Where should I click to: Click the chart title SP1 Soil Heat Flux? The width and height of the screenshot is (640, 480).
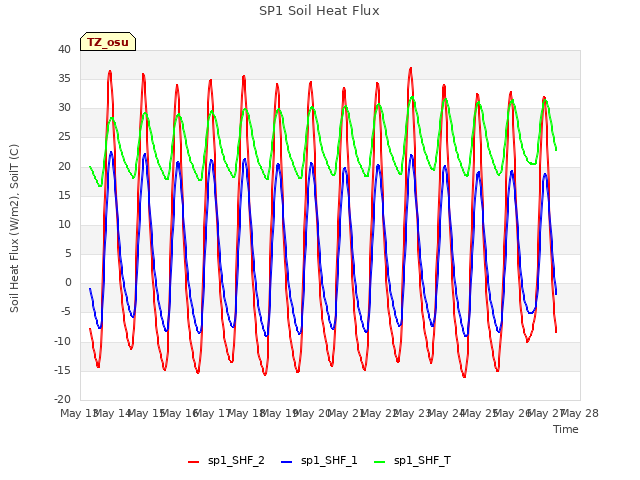pos(319,11)
